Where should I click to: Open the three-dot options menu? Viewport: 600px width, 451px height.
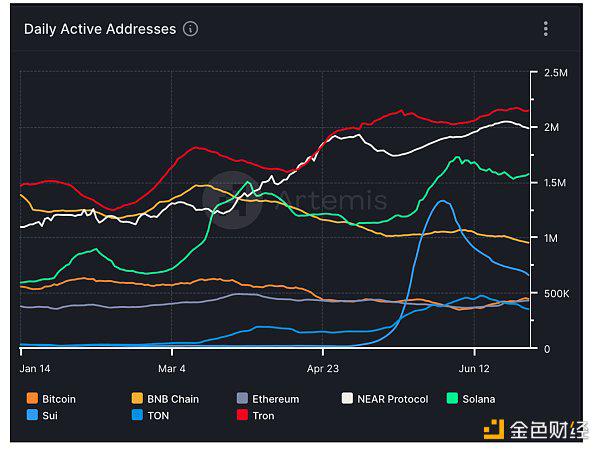(546, 29)
